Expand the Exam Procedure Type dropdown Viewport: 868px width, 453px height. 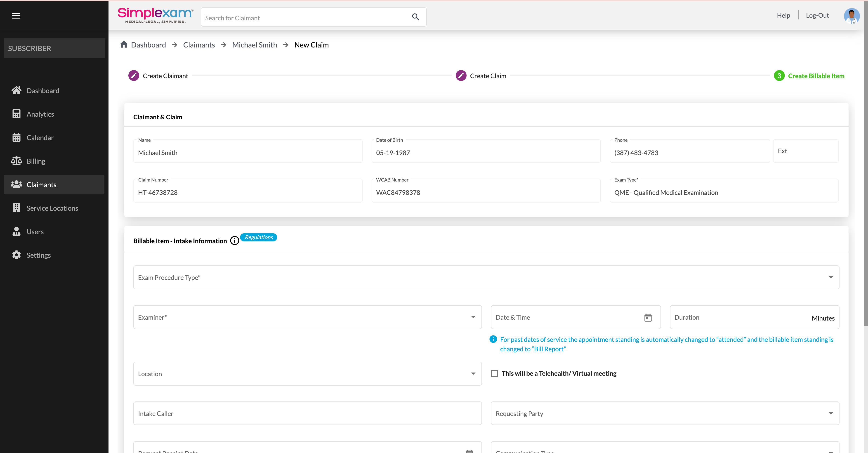click(x=831, y=277)
